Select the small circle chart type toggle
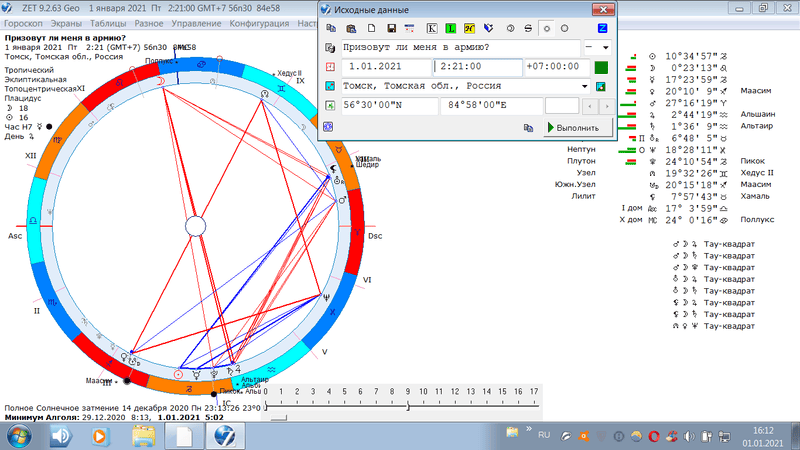Viewport: 800px width, 450px height. point(547,27)
